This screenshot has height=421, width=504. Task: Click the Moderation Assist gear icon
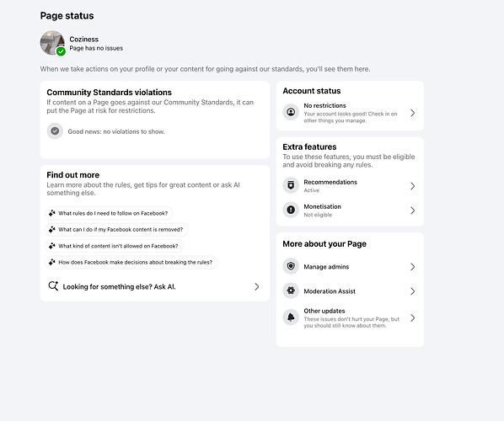coord(291,290)
